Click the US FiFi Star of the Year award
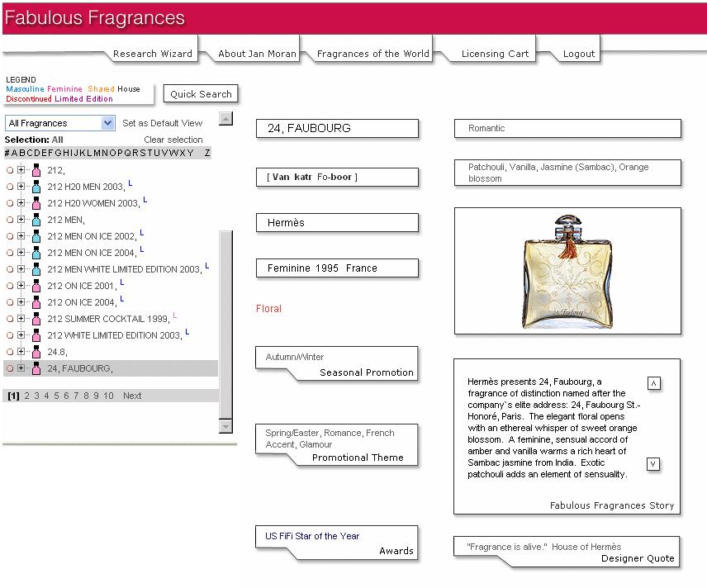 (x=312, y=536)
